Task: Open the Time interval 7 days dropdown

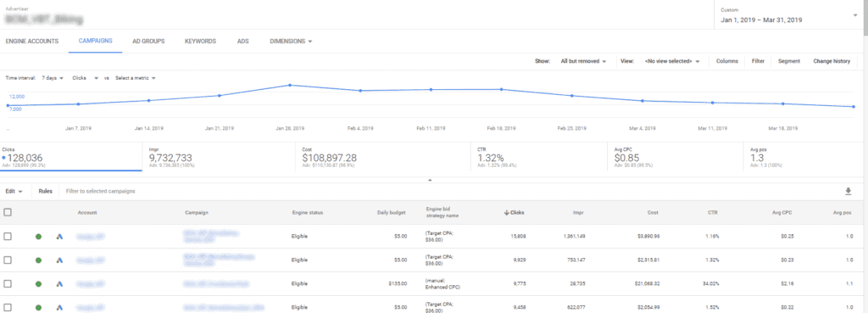Action: pos(53,78)
